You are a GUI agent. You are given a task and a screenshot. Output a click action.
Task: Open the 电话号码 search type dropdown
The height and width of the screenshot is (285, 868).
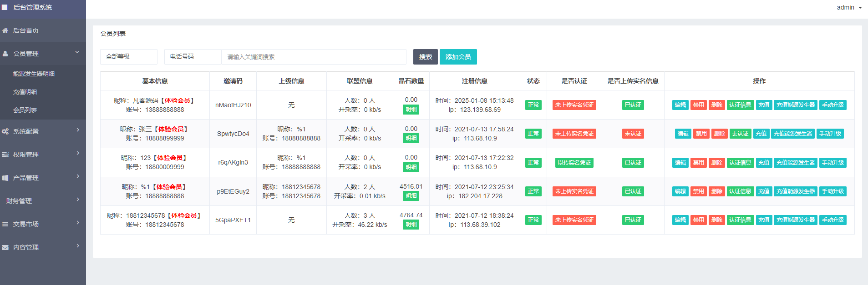click(x=192, y=57)
